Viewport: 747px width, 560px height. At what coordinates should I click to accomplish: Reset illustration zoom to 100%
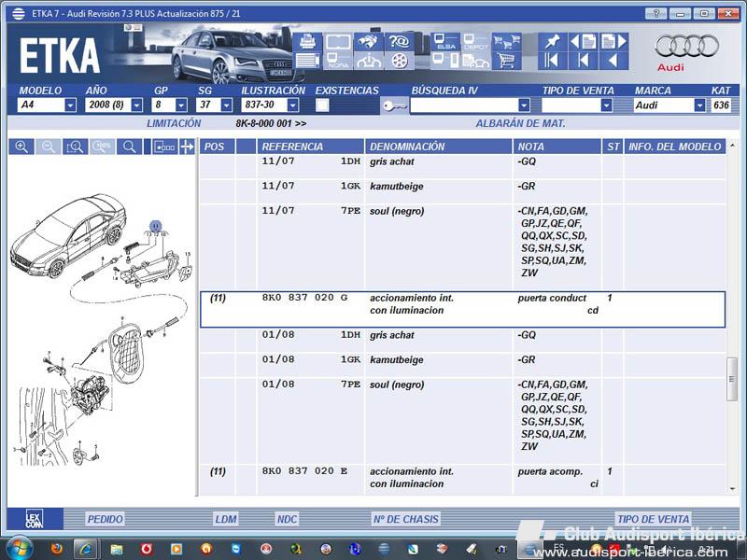[102, 147]
